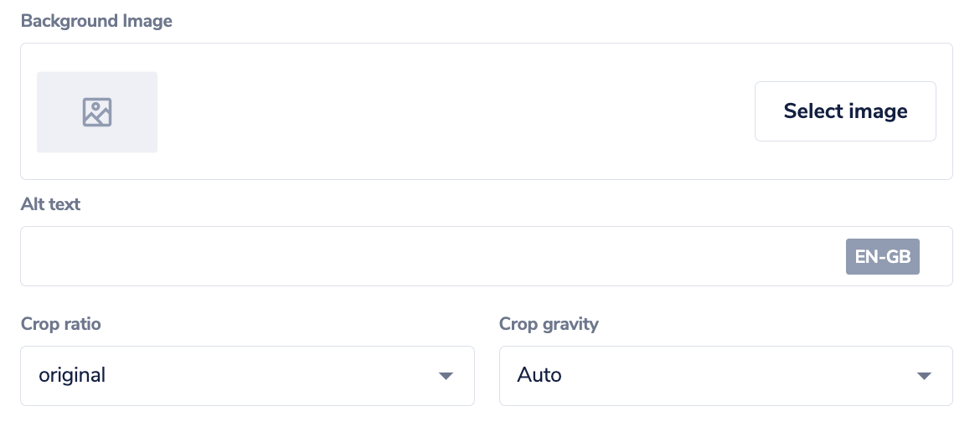Click the Crop gravity label
Viewport: 980px width, 432px height.
549,324
